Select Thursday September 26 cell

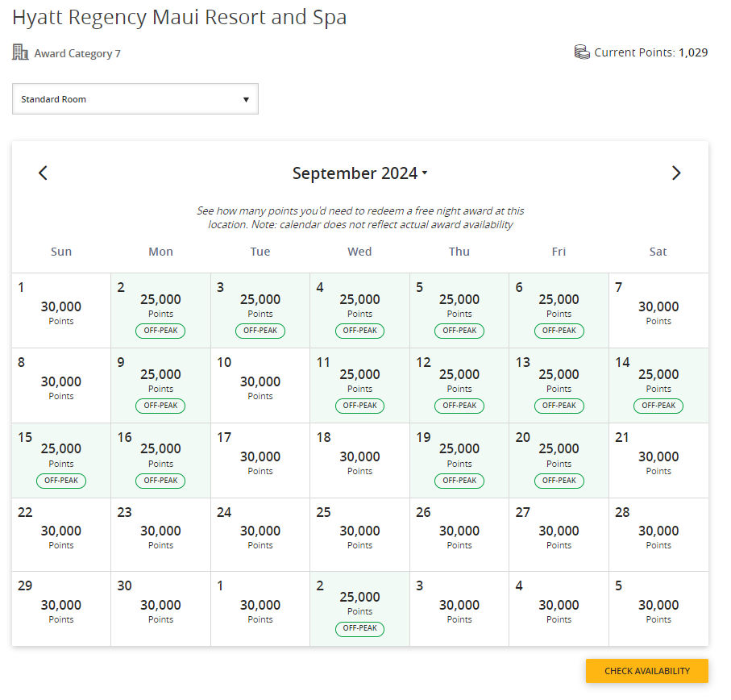pyautogui.click(x=459, y=535)
